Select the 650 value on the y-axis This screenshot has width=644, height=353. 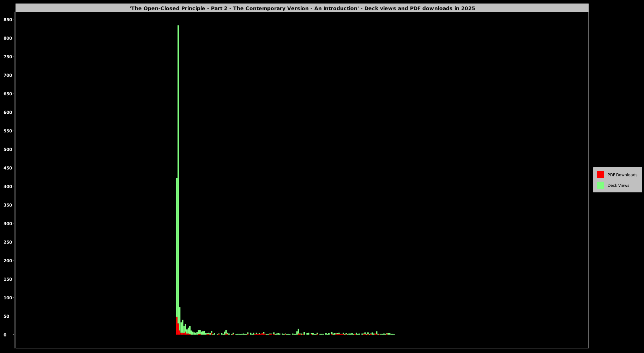coord(8,94)
